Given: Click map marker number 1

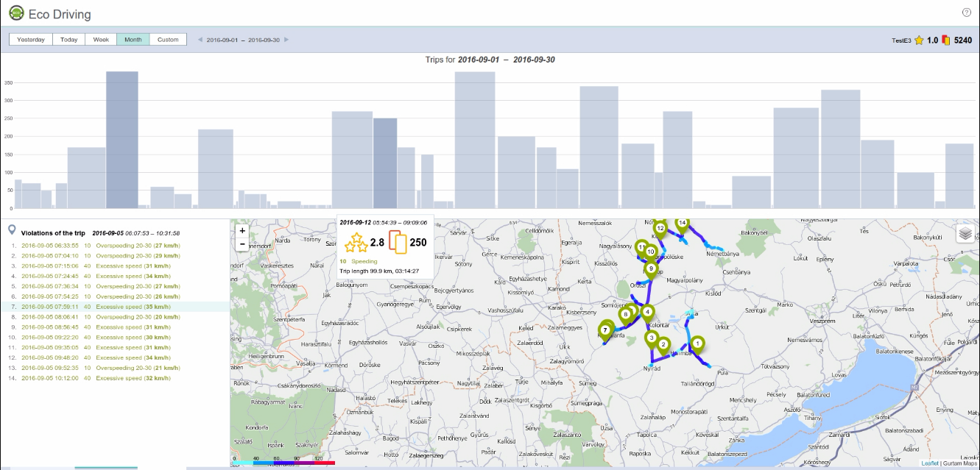Looking at the screenshot, I should point(697,344).
